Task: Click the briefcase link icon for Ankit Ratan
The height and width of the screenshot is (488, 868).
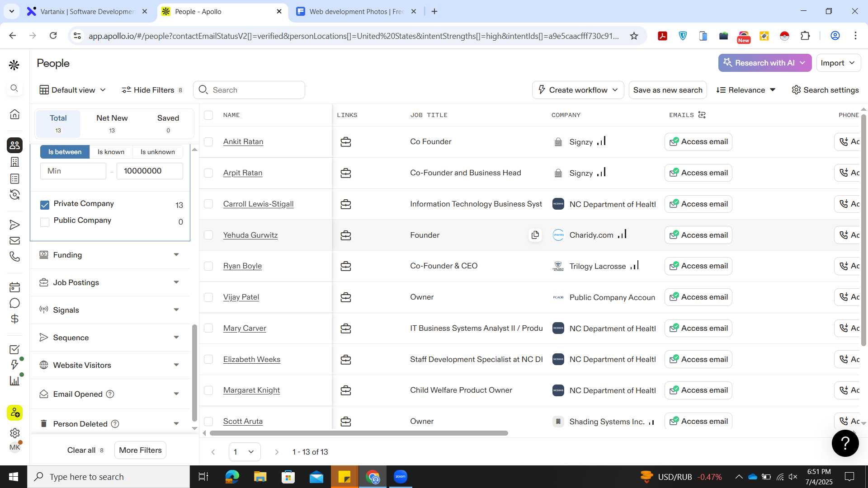Action: pyautogui.click(x=346, y=142)
